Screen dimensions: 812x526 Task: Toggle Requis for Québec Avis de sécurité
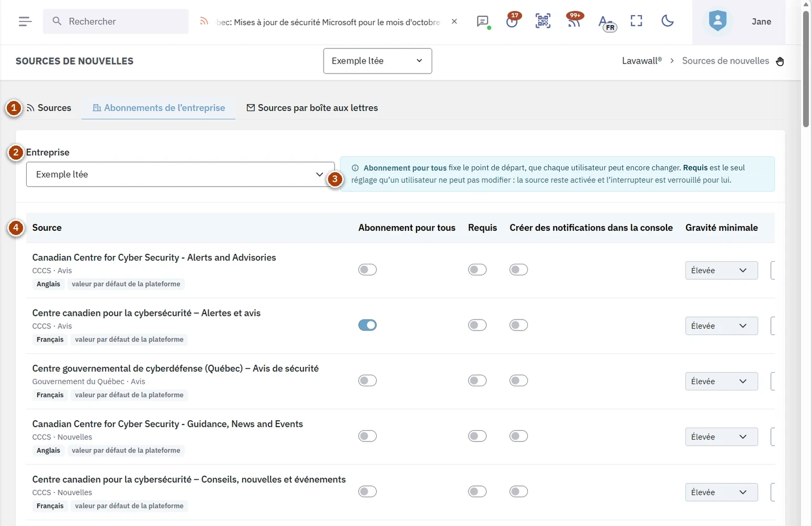477,381
